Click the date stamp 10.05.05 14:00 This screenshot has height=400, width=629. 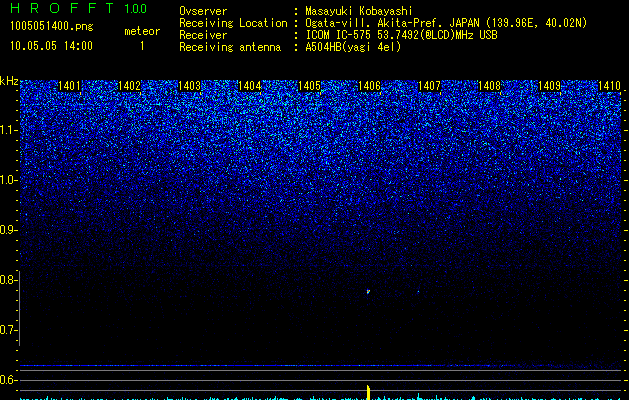[x=51, y=46]
